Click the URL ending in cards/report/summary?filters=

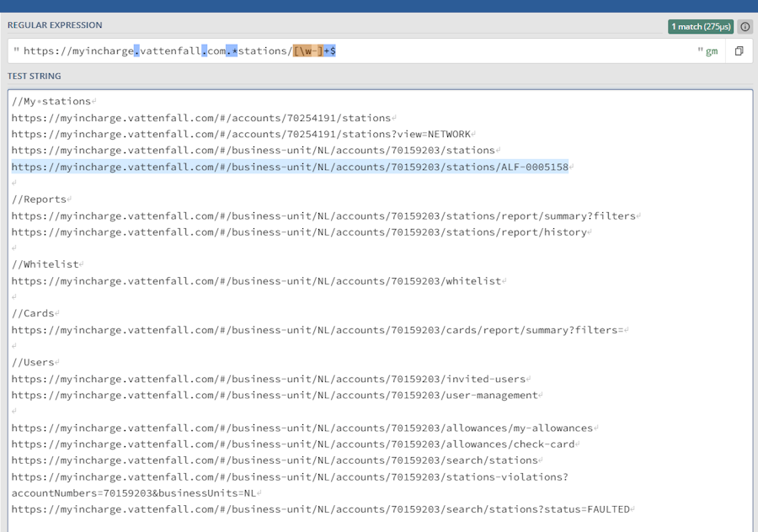(x=318, y=330)
